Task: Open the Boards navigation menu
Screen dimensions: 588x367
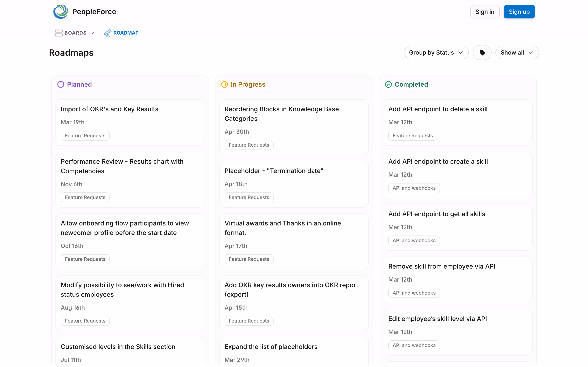Action: [x=75, y=33]
